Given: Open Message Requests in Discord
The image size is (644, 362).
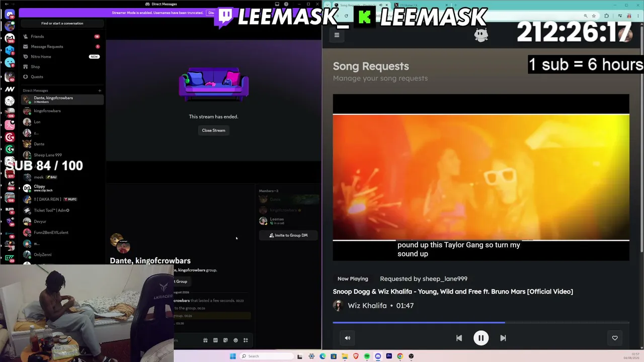Looking at the screenshot, I should (x=62, y=47).
